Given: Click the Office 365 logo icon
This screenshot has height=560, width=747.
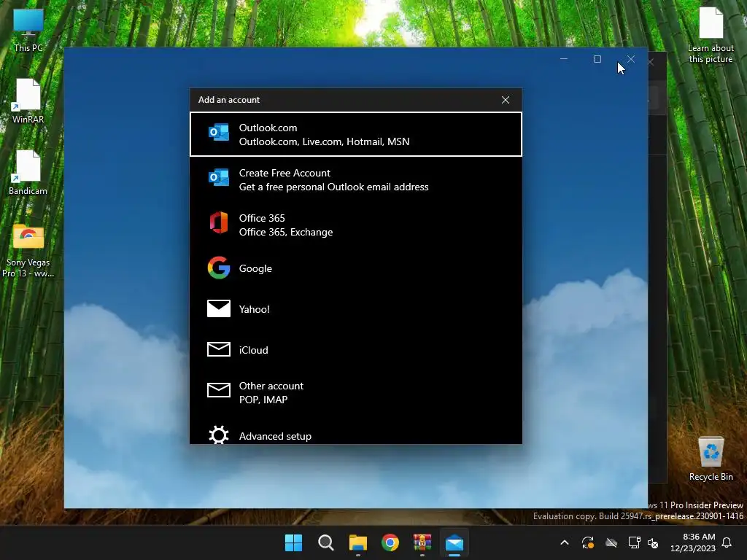Looking at the screenshot, I should [219, 222].
